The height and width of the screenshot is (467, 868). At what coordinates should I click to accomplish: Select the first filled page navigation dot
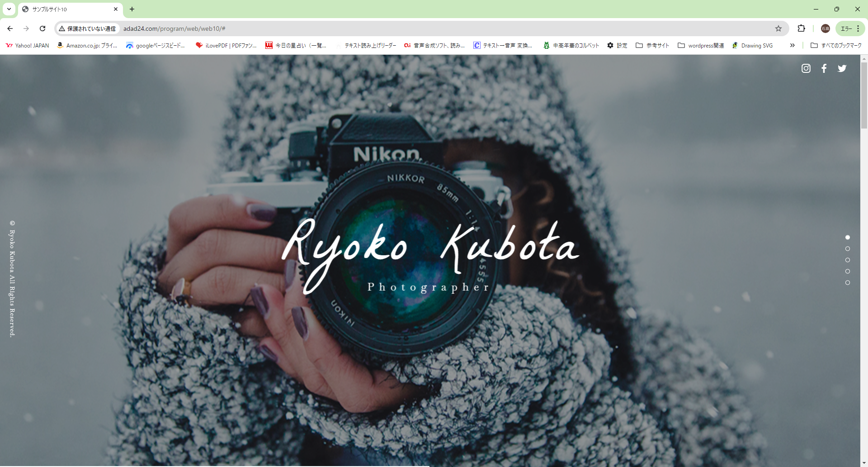[x=848, y=237]
